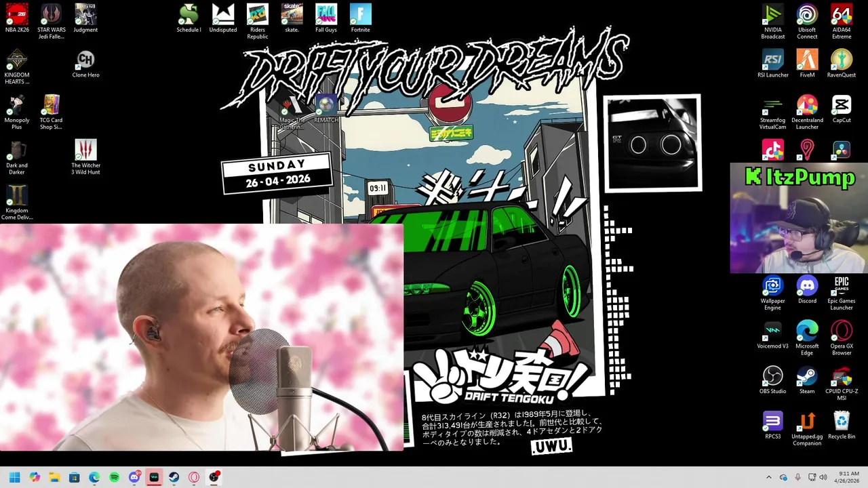Open the network connection tray icon
Image resolution: width=868 pixels, height=488 pixels.
pyautogui.click(x=812, y=477)
